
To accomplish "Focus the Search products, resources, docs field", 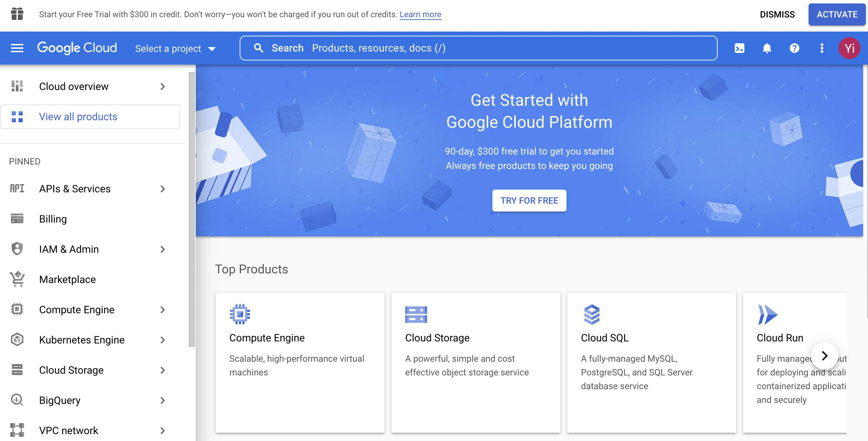I will point(478,48).
